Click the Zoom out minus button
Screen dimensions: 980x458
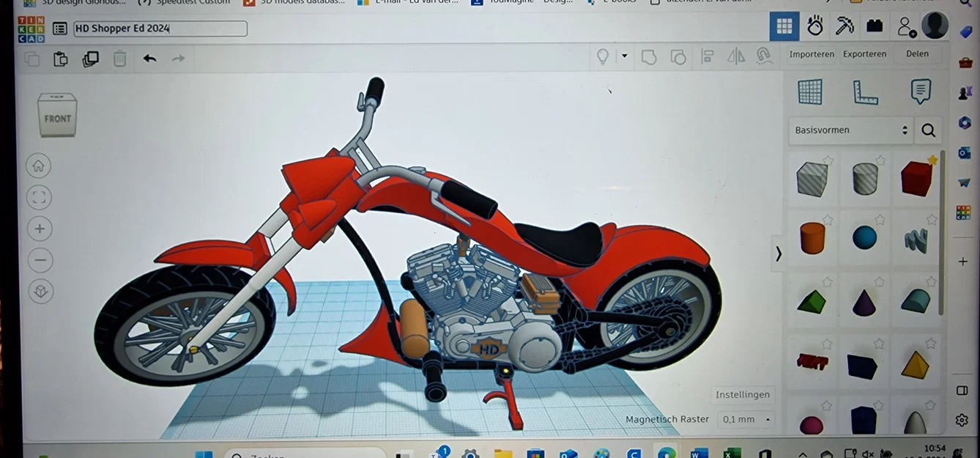click(40, 260)
